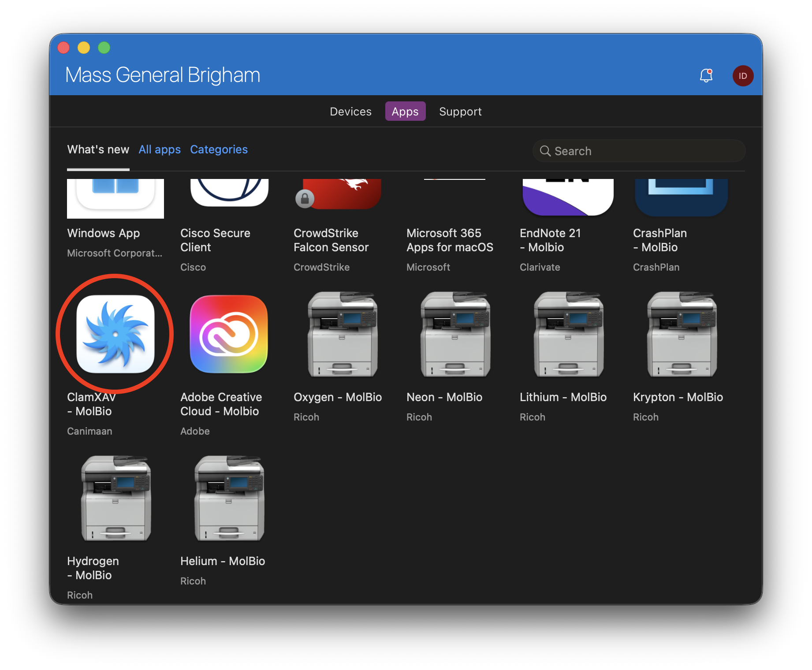Image resolution: width=812 pixels, height=670 pixels.
Task: Close the window with red button
Action: pyautogui.click(x=63, y=47)
